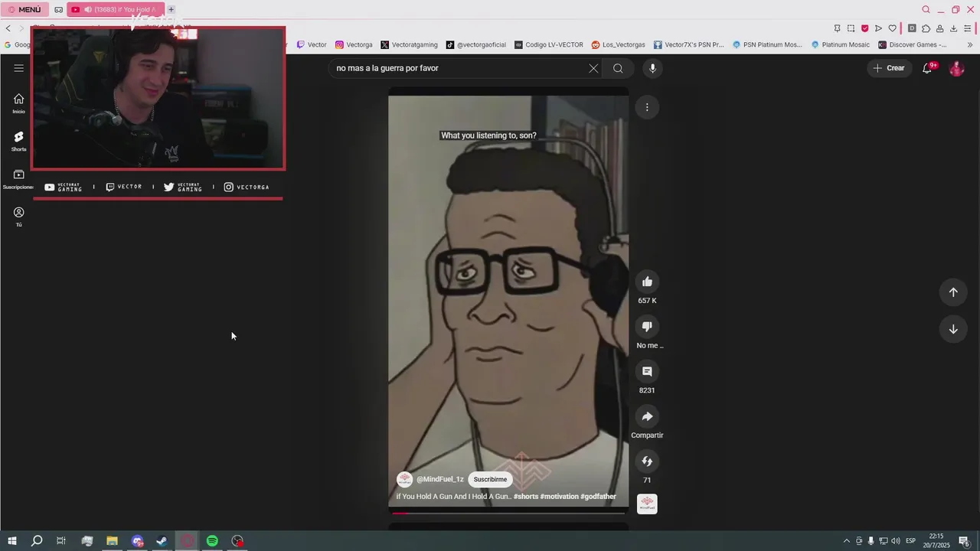Click the Crear button
Screen dimensions: 980x551
(889, 68)
